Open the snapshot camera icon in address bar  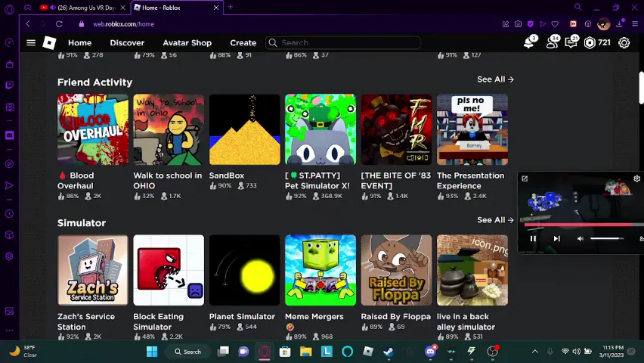point(518,24)
